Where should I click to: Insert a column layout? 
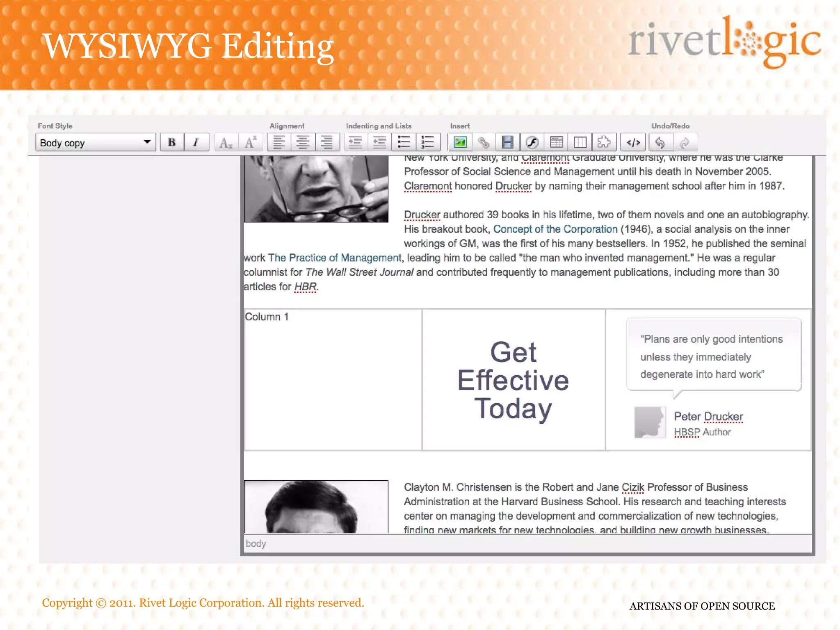click(580, 143)
